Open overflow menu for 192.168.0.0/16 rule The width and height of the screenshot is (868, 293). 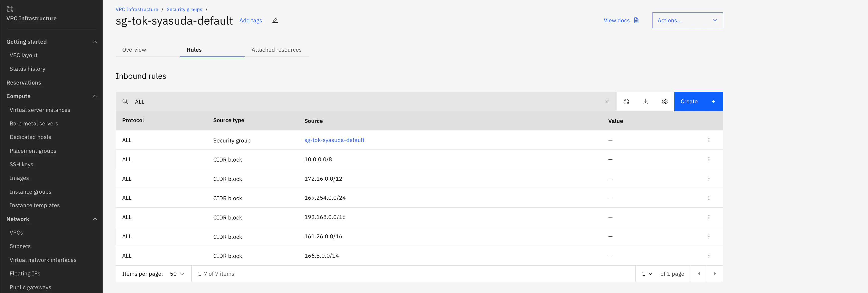click(x=709, y=217)
